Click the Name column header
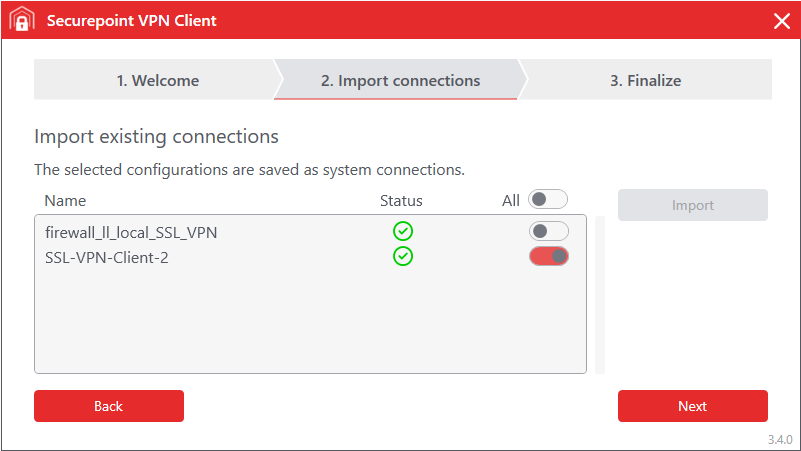The image size is (801, 451). (65, 201)
